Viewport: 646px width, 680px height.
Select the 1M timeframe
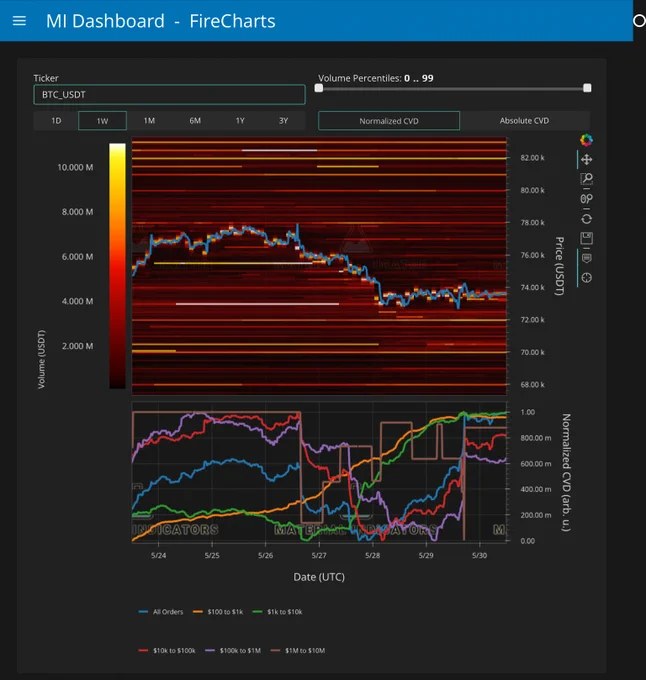pyautogui.click(x=149, y=121)
